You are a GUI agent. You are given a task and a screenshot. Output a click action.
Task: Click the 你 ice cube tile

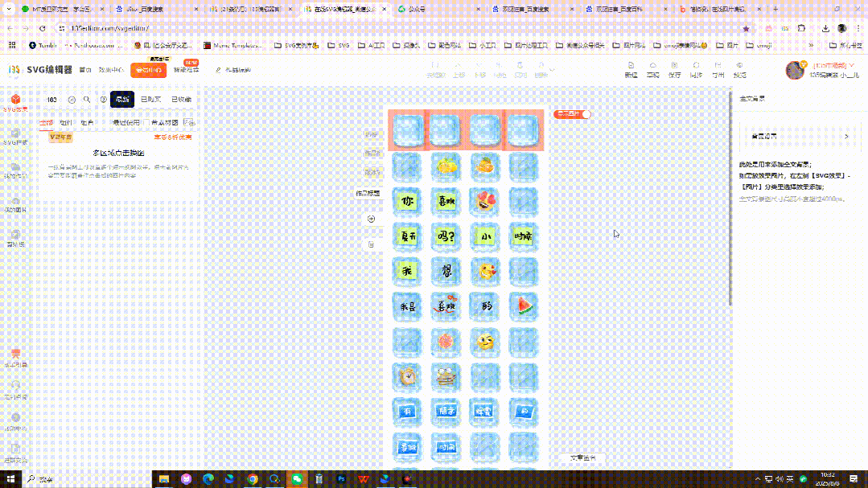(x=407, y=202)
